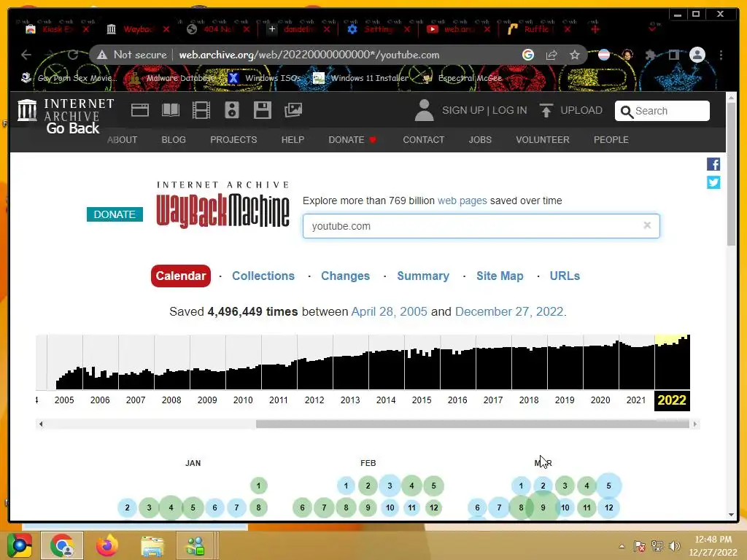Open the February 3 snapshot
The height and width of the screenshot is (560, 747).
coord(390,486)
